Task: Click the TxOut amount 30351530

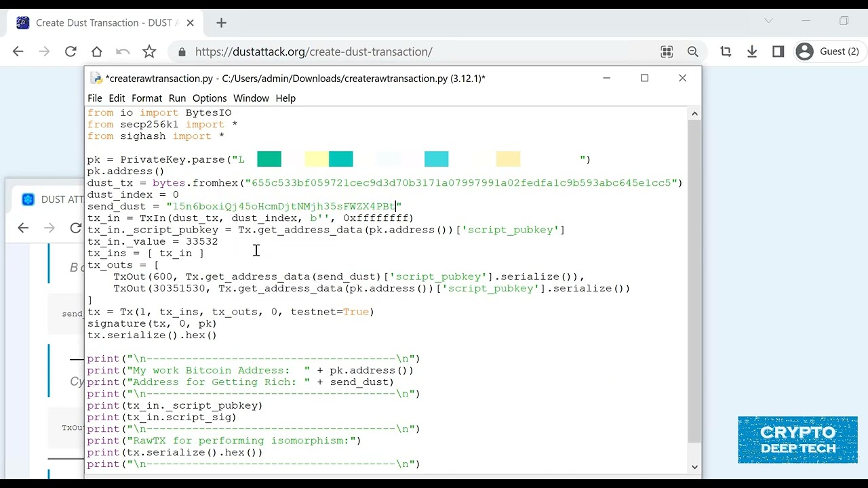Action: [x=182, y=288]
